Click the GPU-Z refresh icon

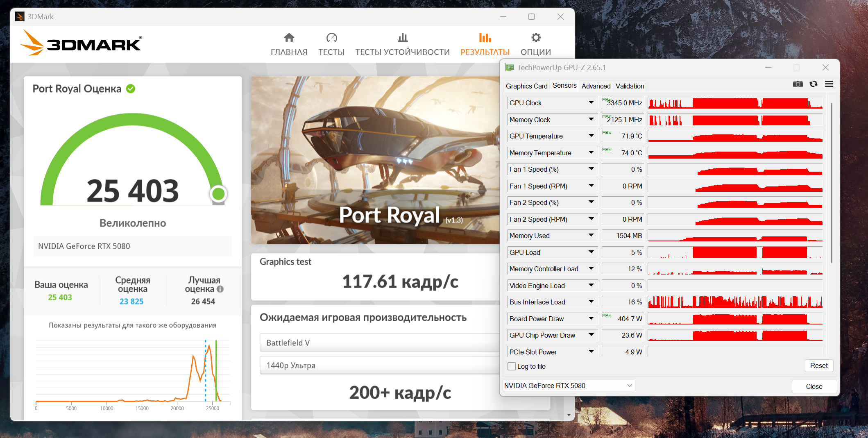814,84
